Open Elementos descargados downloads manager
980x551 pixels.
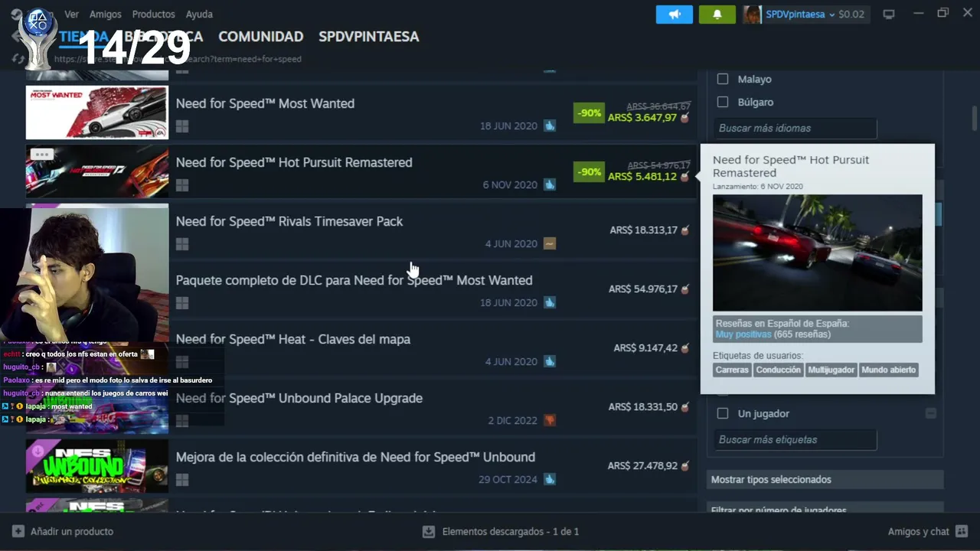point(501,531)
